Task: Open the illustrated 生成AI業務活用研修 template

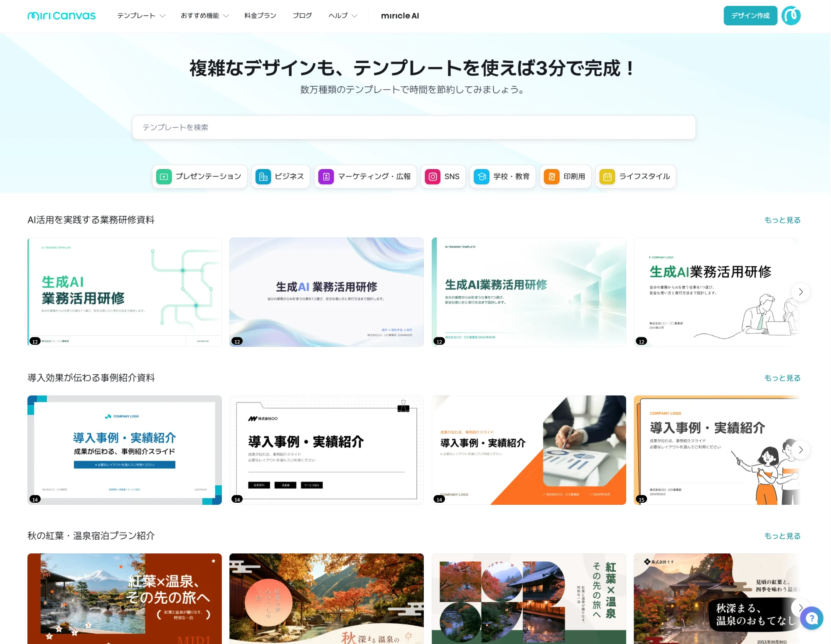Action: click(717, 292)
